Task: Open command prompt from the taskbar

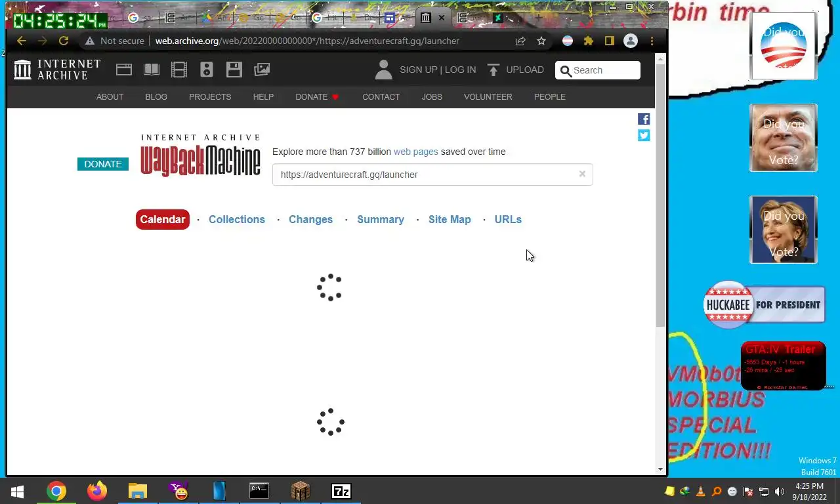Action: click(259, 491)
